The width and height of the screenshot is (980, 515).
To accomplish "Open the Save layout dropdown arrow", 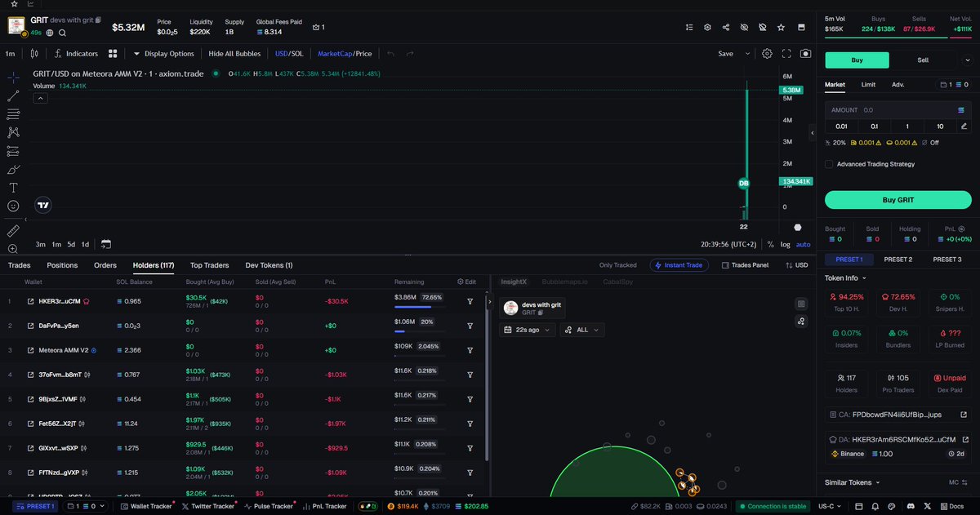I will click(x=746, y=54).
